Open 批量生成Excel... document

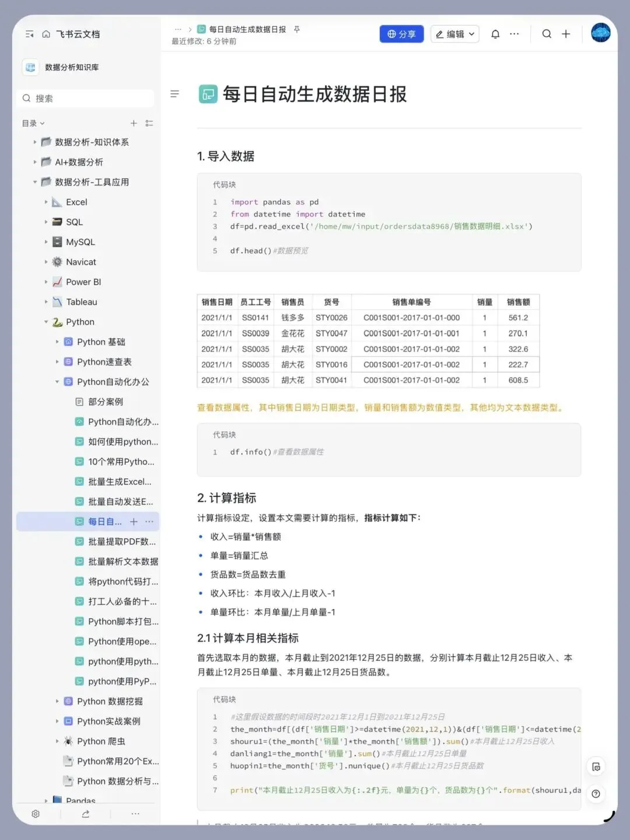click(x=120, y=481)
